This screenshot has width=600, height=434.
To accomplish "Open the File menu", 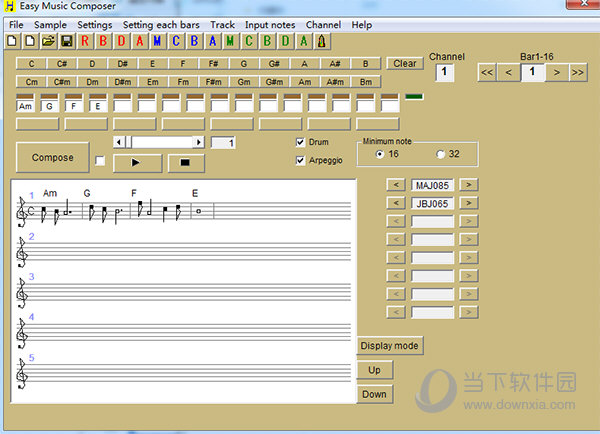I will click(16, 25).
